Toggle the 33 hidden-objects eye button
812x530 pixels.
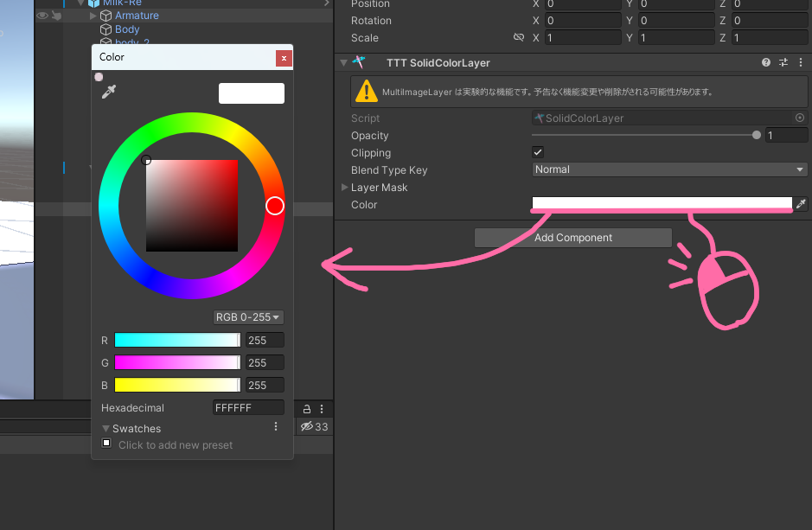click(309, 426)
